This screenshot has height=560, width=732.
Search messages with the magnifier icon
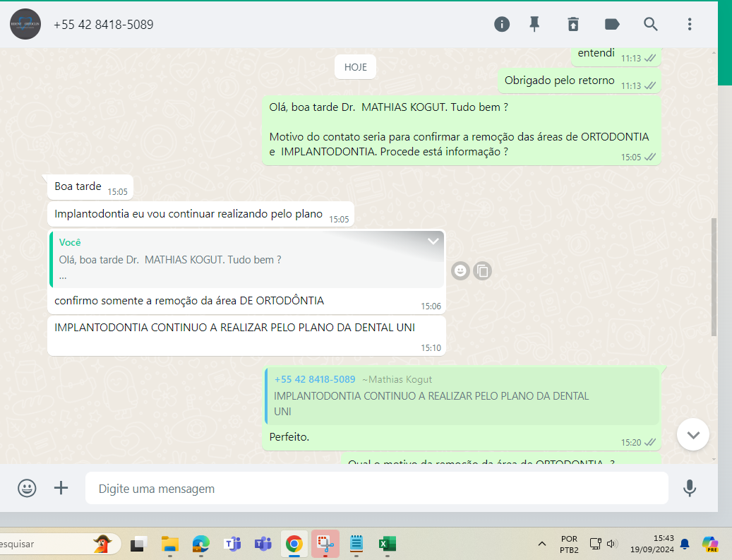point(650,24)
